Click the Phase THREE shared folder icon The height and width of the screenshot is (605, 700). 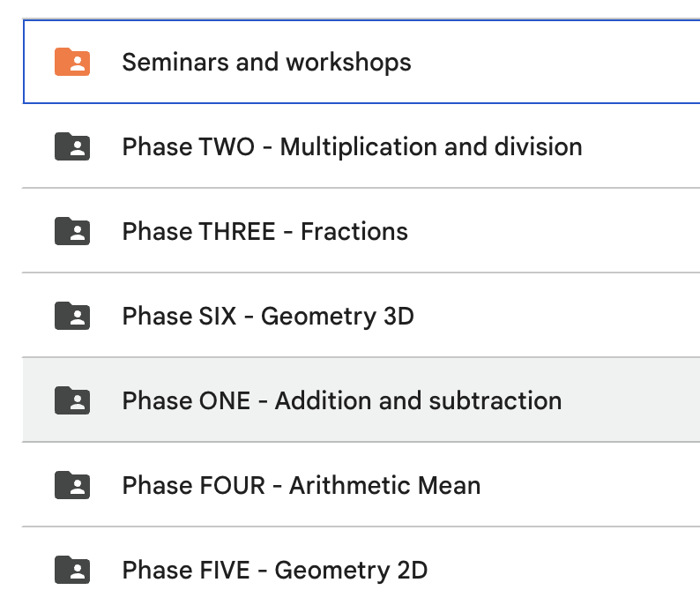(72, 231)
